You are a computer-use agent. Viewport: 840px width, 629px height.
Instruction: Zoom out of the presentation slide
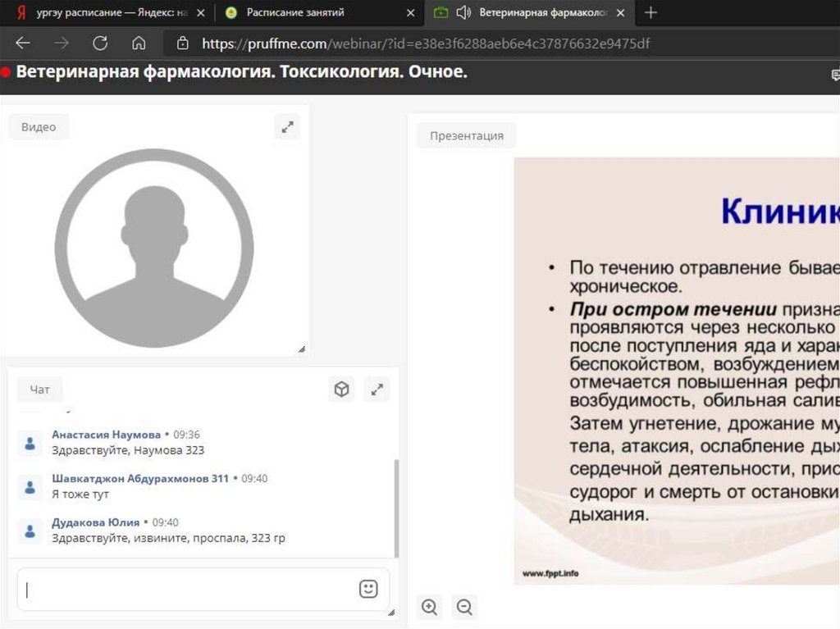[x=464, y=607]
